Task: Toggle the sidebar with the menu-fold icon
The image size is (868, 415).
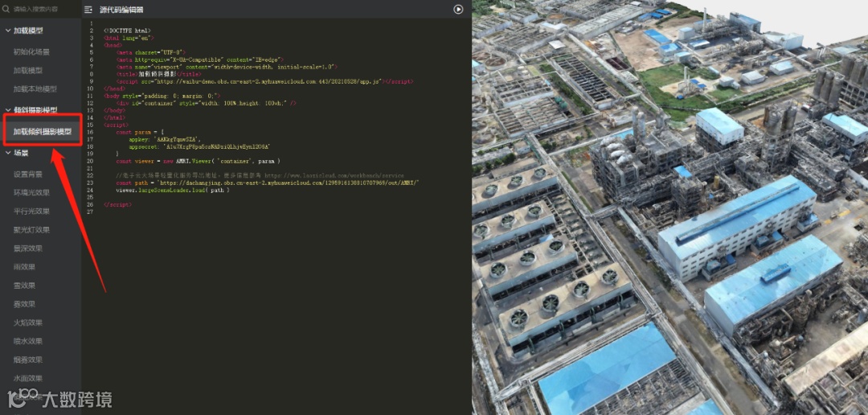Action: (x=88, y=10)
